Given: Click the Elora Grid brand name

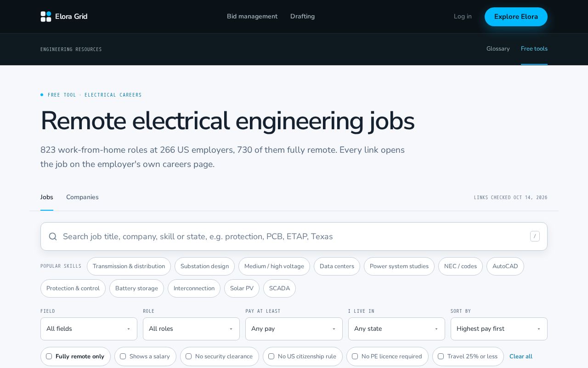Looking at the screenshot, I should [x=71, y=17].
